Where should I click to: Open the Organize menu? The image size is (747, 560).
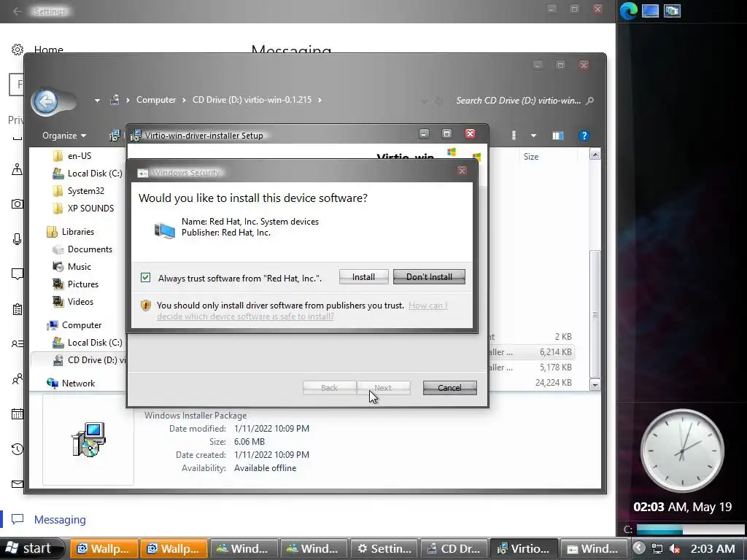point(64,136)
